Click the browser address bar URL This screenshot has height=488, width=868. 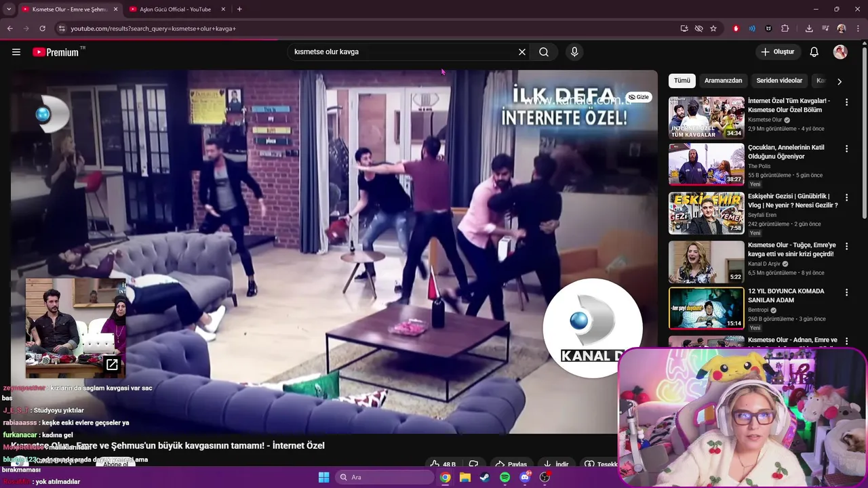[153, 28]
